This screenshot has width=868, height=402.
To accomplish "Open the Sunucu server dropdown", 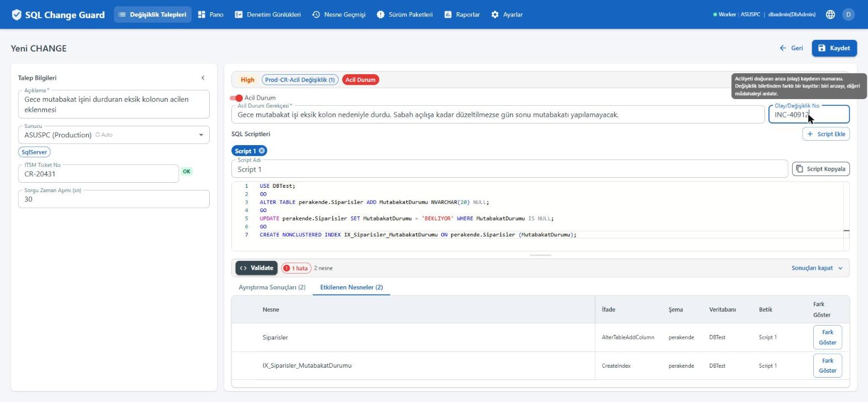I will [x=114, y=135].
